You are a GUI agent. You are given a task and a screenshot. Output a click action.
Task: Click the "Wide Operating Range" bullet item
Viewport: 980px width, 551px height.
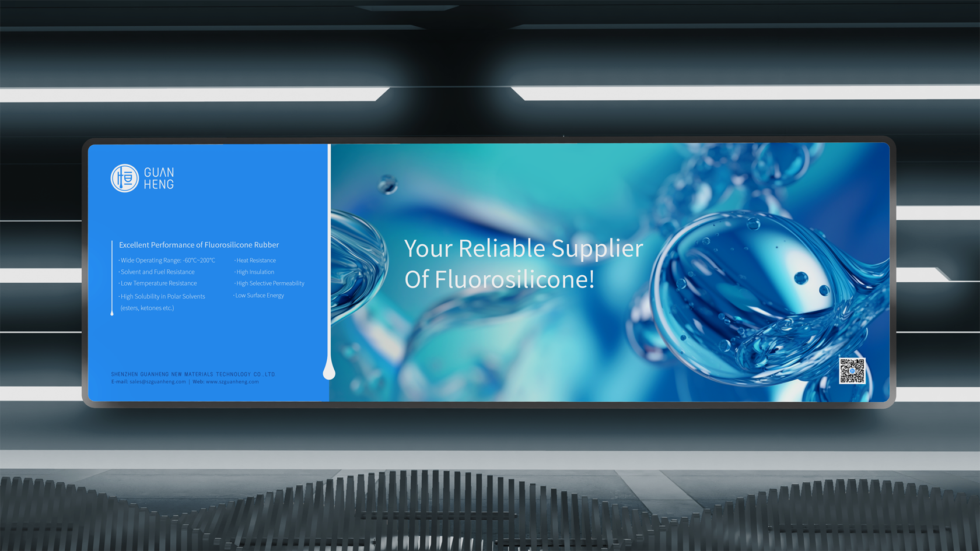pyautogui.click(x=167, y=261)
